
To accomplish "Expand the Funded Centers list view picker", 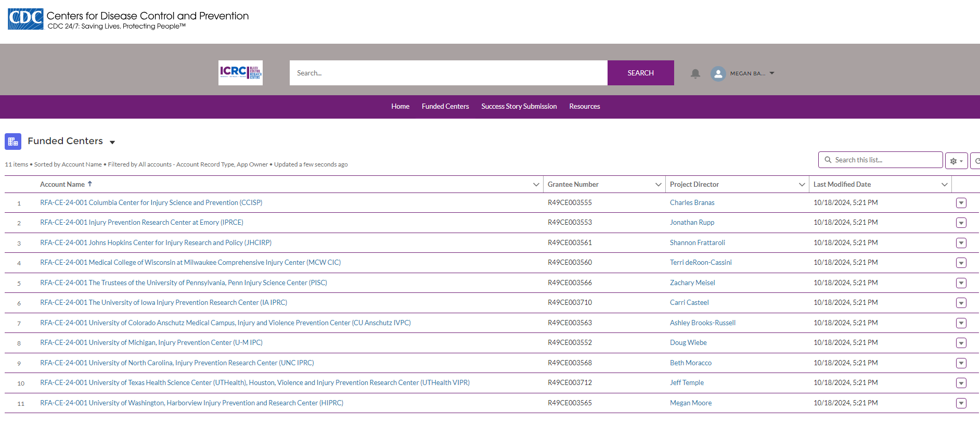I will click(x=112, y=142).
